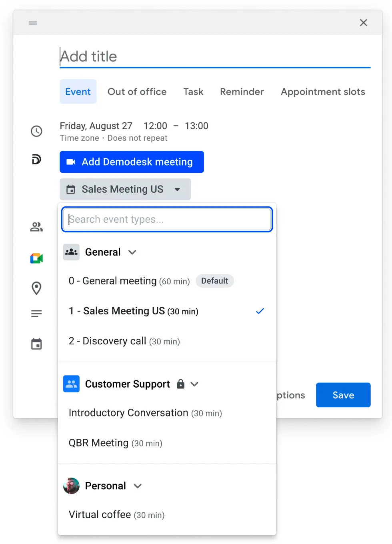Click the calendar icon in left sidebar
The width and height of the screenshot is (392, 544).
pos(36,344)
